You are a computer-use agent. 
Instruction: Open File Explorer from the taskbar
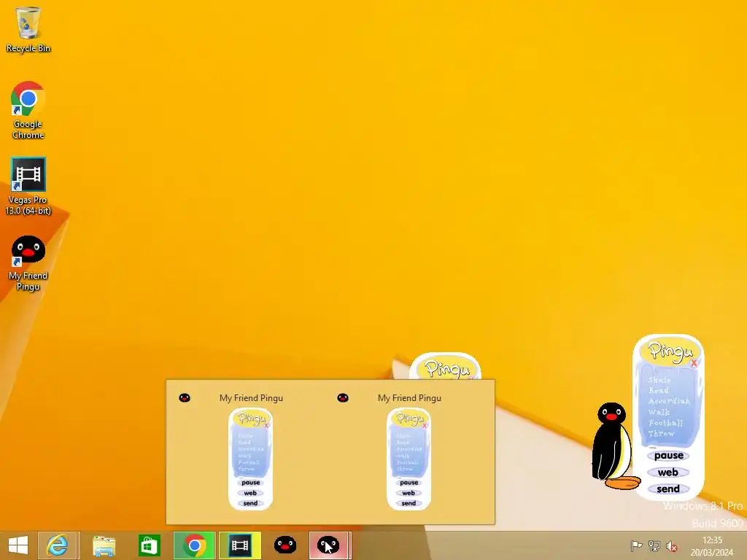[x=104, y=545]
